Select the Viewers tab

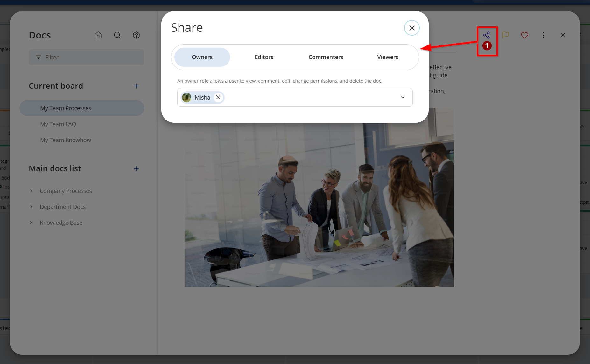pyautogui.click(x=388, y=57)
